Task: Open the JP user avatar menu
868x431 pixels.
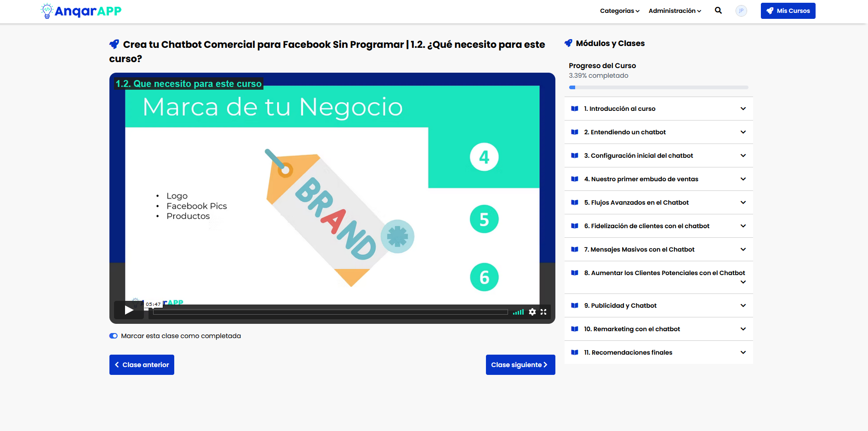Action: coord(741,11)
